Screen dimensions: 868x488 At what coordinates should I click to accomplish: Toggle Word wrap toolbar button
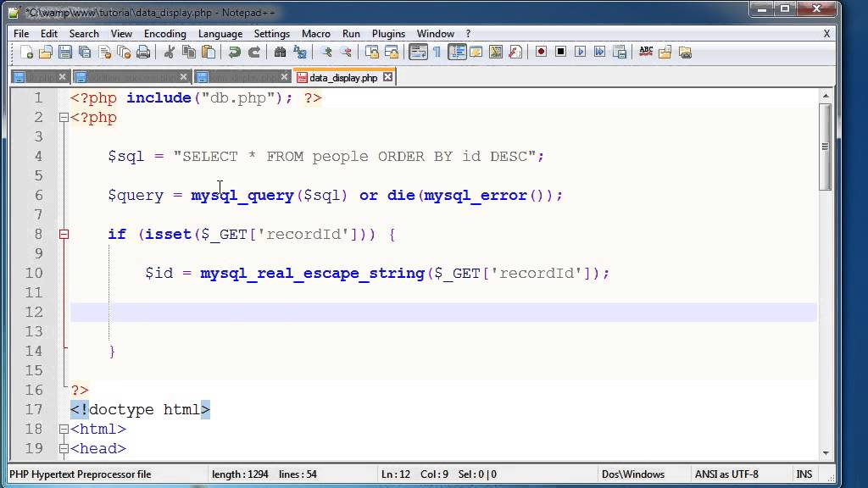click(418, 52)
